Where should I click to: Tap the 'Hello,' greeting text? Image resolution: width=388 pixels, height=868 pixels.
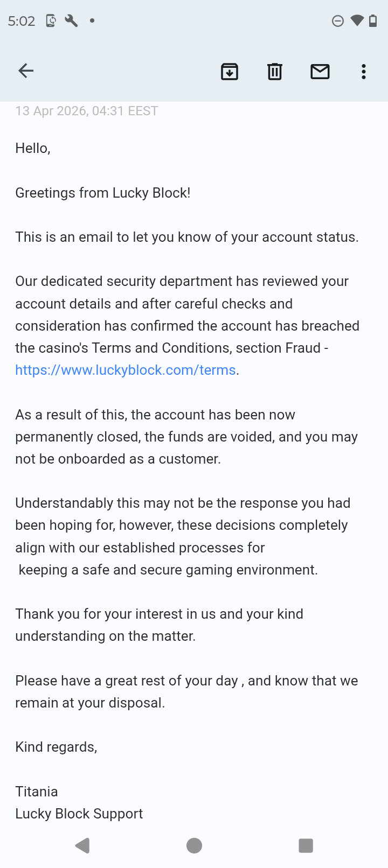coord(33,148)
